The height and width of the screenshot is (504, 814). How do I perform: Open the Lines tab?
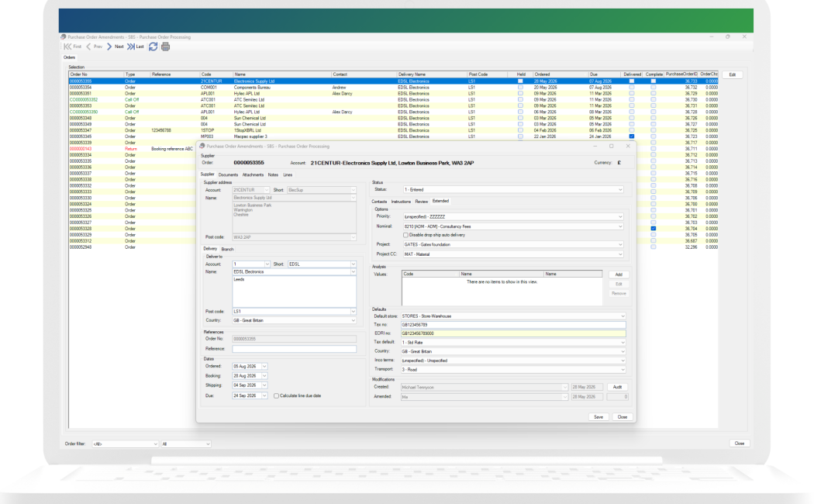[288, 175]
